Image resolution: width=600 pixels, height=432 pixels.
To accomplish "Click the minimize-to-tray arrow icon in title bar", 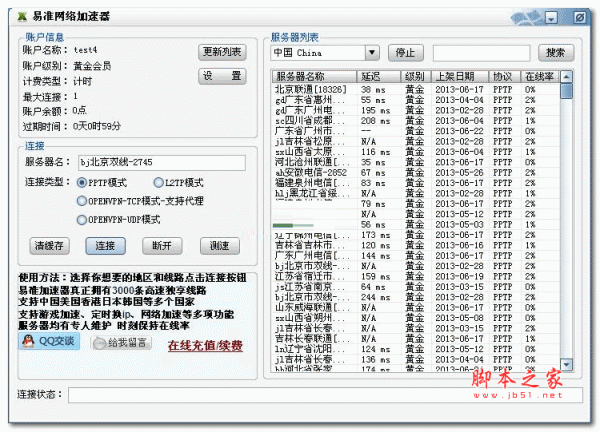I will (551, 18).
